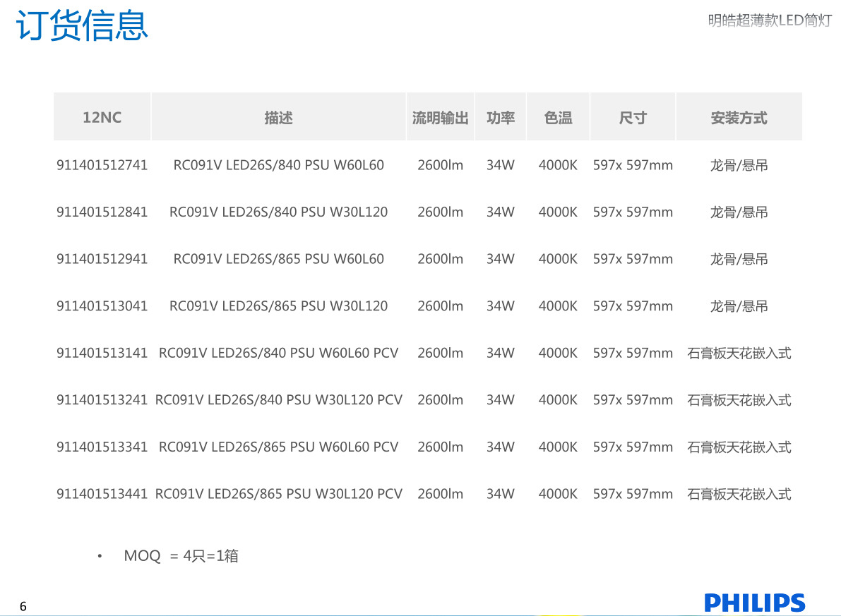The image size is (841, 616).
Task: Click order code 911401513341
Action: pos(102,447)
